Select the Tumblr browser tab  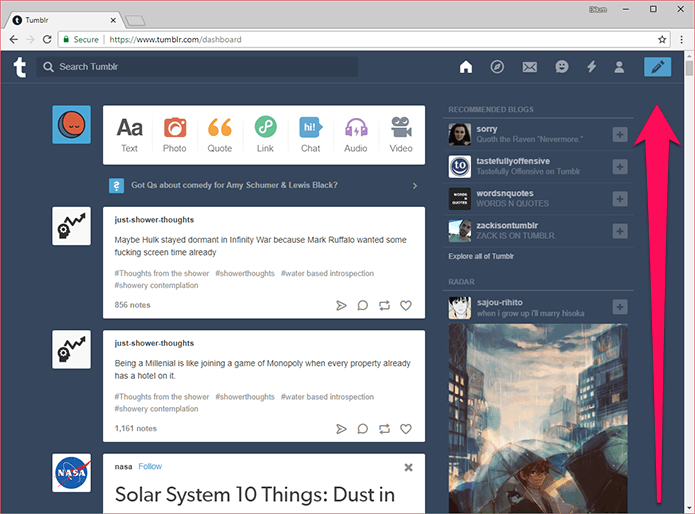point(64,20)
